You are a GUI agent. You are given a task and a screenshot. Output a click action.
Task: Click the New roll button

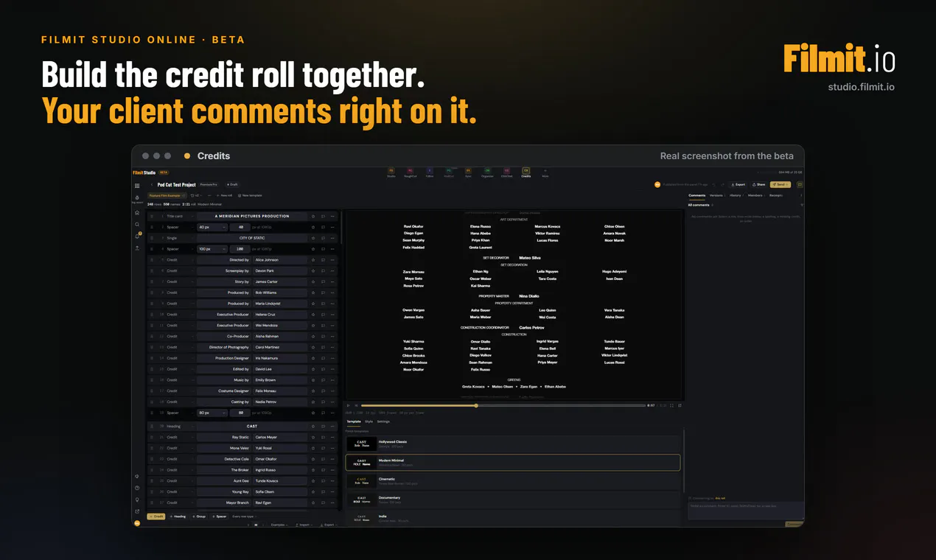point(225,195)
